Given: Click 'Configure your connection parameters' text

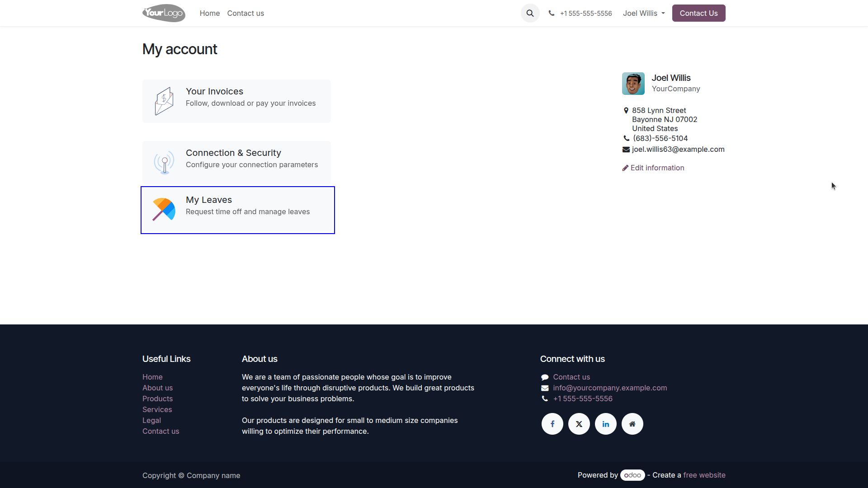Looking at the screenshot, I should tap(252, 164).
